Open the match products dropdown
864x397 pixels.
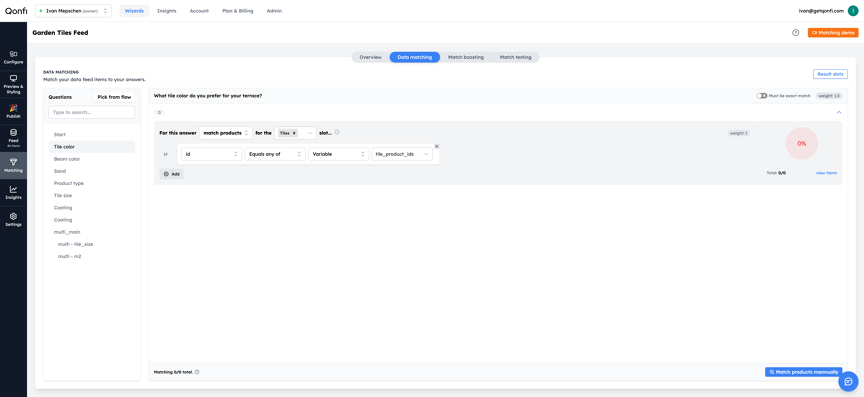[226, 133]
